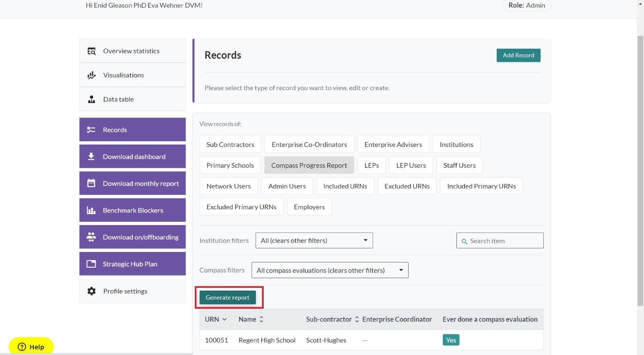This screenshot has width=644, height=355.
Task: Click the Strategic Hub Plan folder icon
Action: (91, 264)
